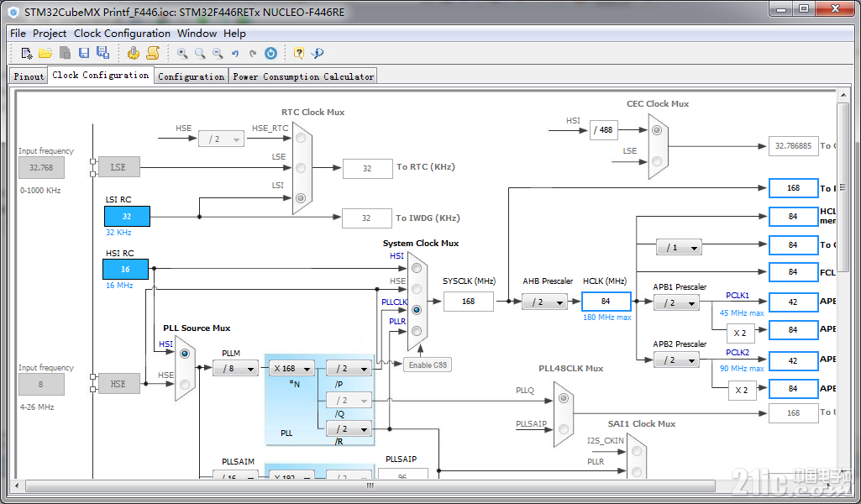Click the redo arrow icon
Image resolution: width=861 pixels, height=504 pixels.
(x=253, y=53)
